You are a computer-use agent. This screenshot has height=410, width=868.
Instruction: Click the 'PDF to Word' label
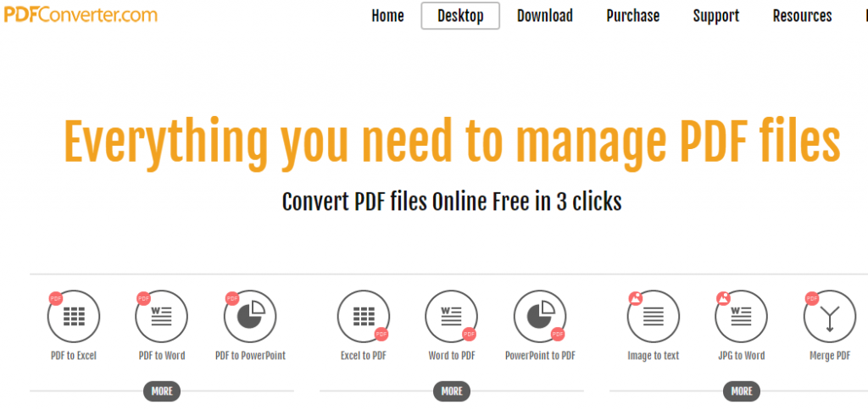click(x=162, y=356)
